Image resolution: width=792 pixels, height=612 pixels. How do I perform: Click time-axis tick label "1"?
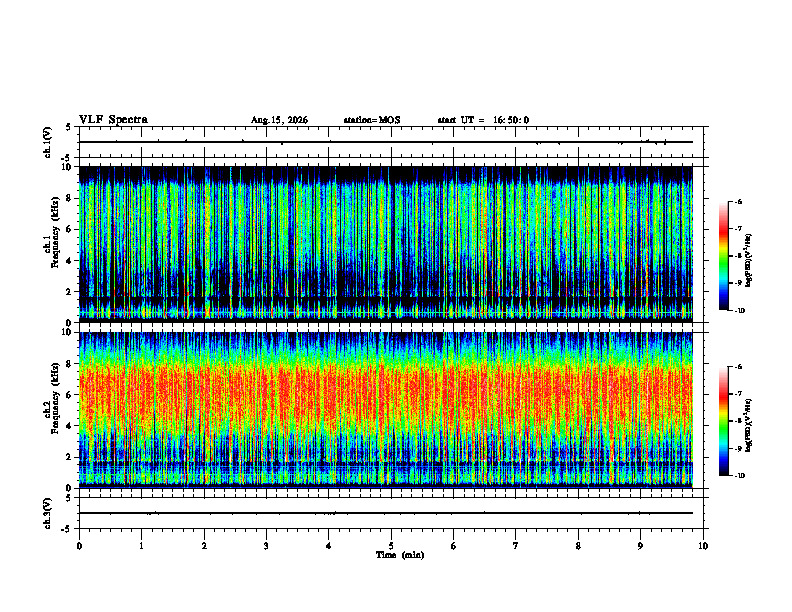click(141, 546)
